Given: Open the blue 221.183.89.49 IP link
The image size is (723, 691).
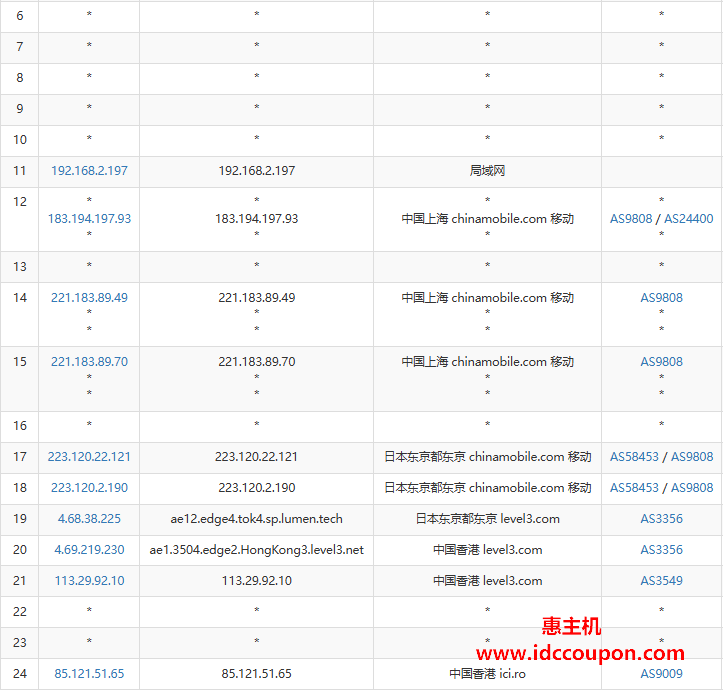Looking at the screenshot, I should 89,298.
